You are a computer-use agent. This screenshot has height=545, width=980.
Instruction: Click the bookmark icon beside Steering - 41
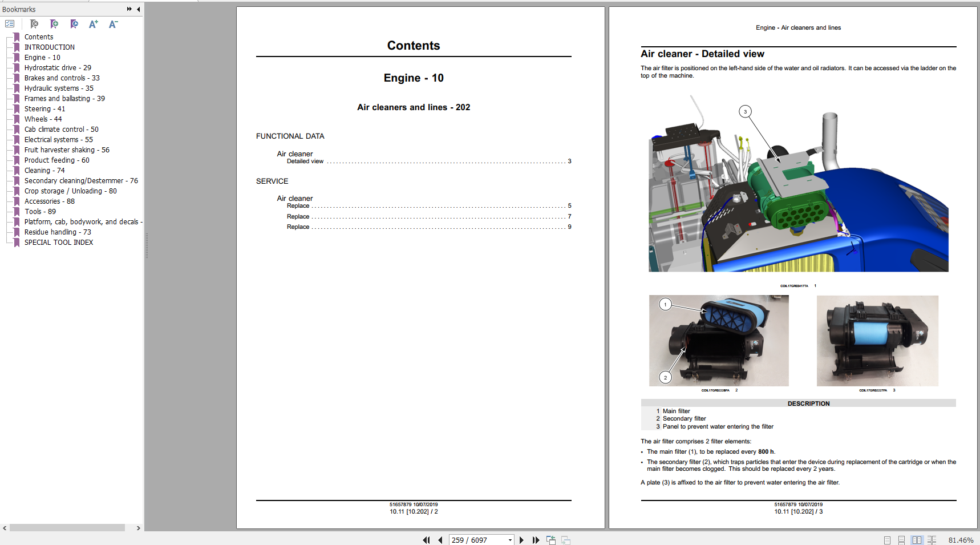pos(17,109)
